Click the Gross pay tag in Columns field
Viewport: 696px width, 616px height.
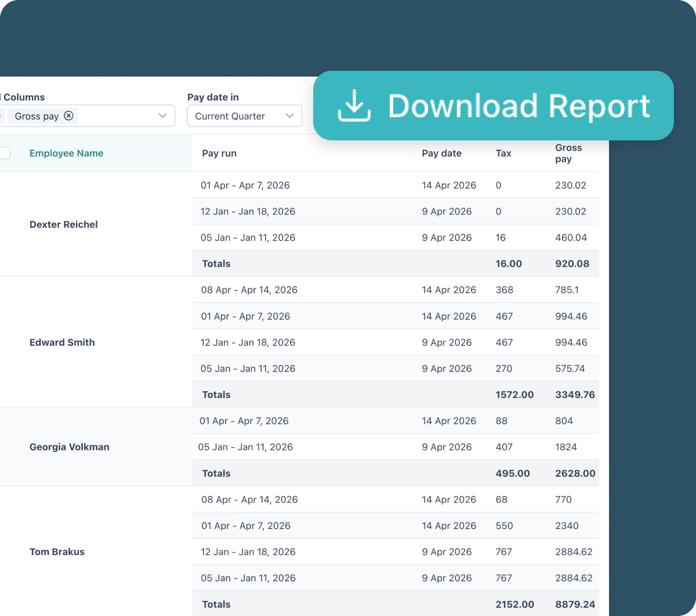pyautogui.click(x=37, y=116)
